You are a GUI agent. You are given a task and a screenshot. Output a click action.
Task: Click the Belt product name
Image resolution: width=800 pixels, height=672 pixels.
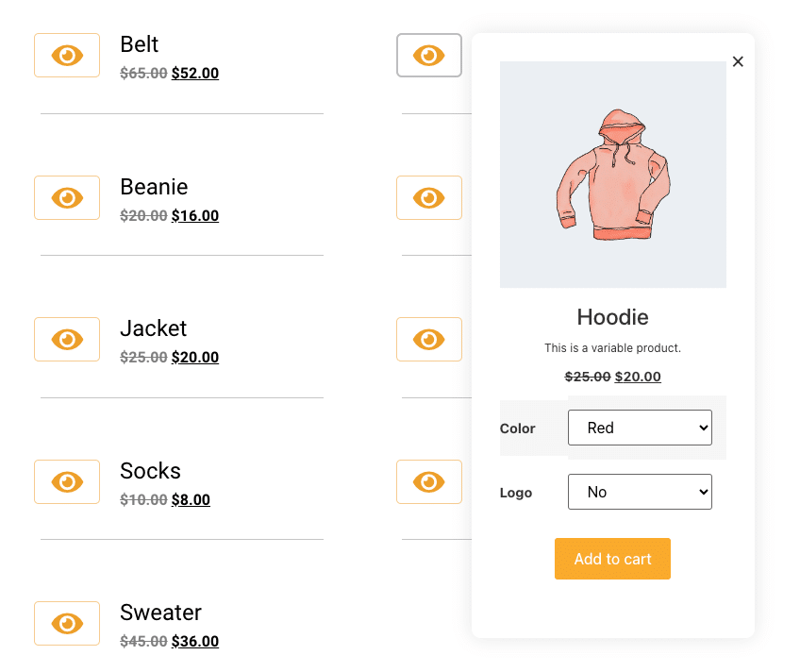tap(140, 44)
